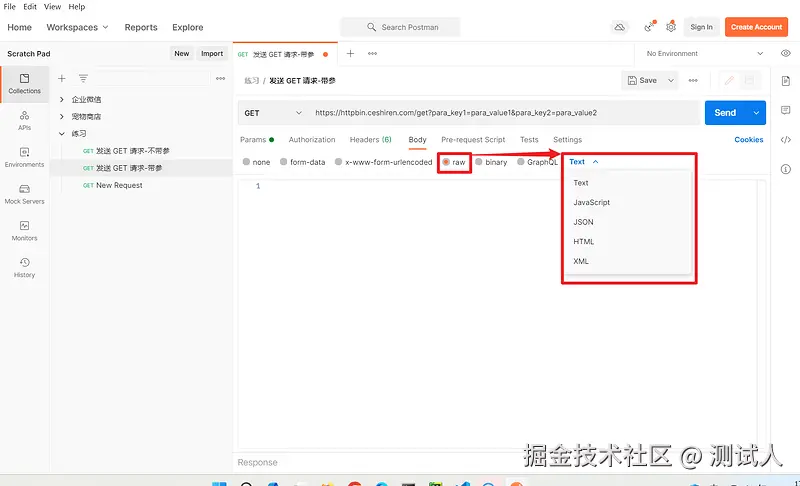Open the Collections sidebar panel
The image size is (800, 486).
coord(24,84)
